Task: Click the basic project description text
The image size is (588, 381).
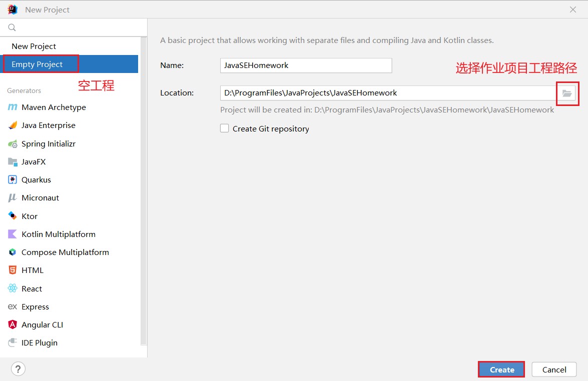Action: [x=327, y=40]
